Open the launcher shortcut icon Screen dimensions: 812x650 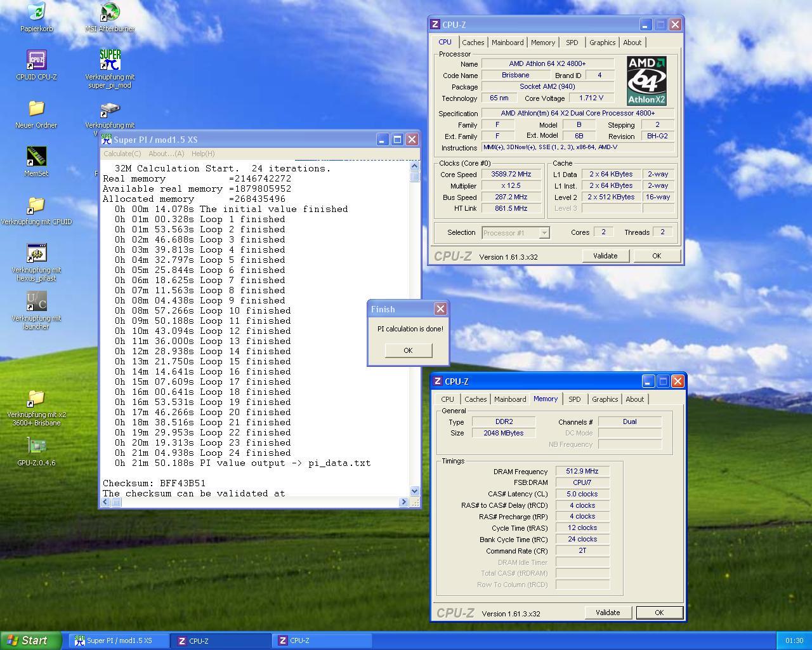point(37,302)
